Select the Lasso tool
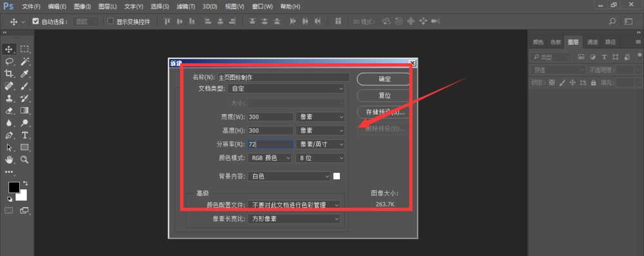This screenshot has height=256, width=644. [x=9, y=61]
